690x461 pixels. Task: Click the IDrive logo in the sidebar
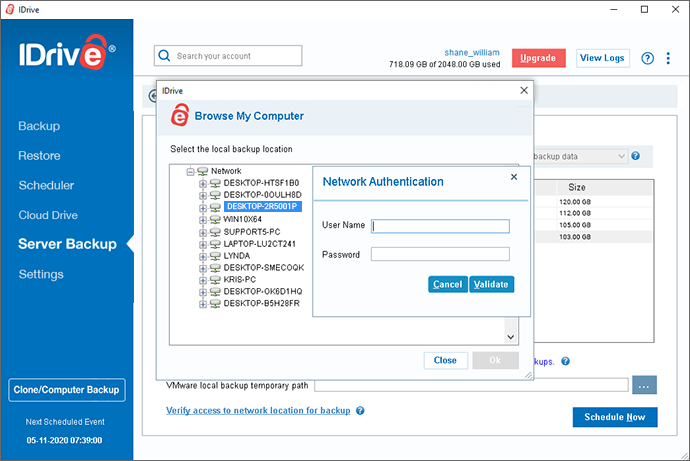click(67, 52)
